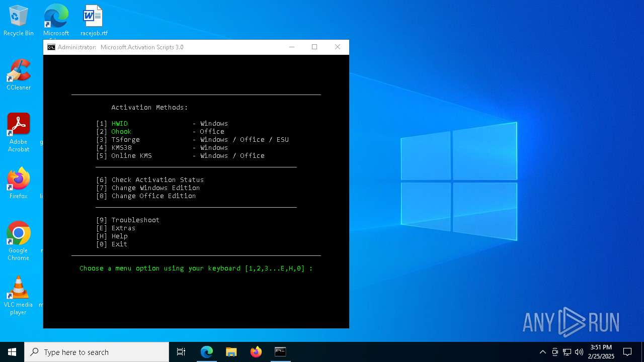Launch Firefox from the desktop shortcut
644x362 pixels.
click(19, 184)
